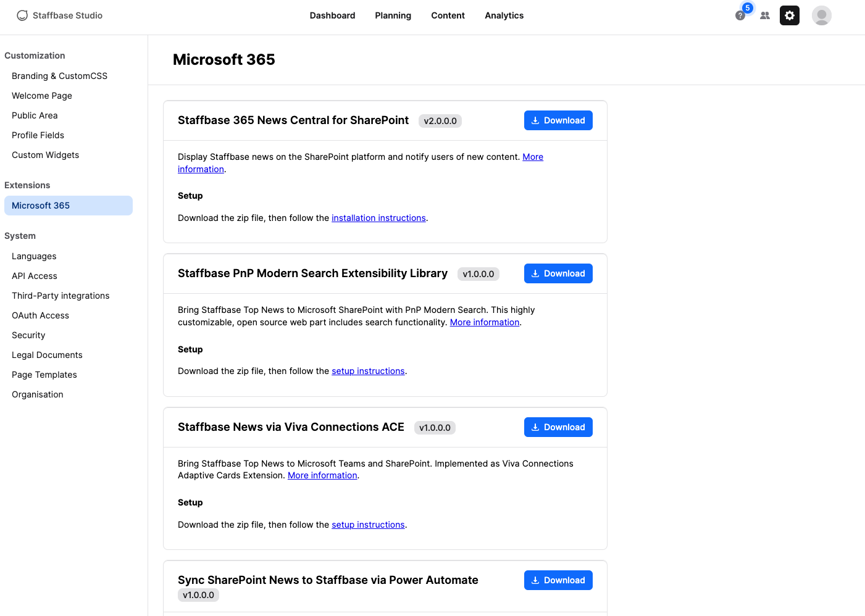The image size is (865, 616).
Task: Open More information link for Viva Connections
Action: pos(322,475)
